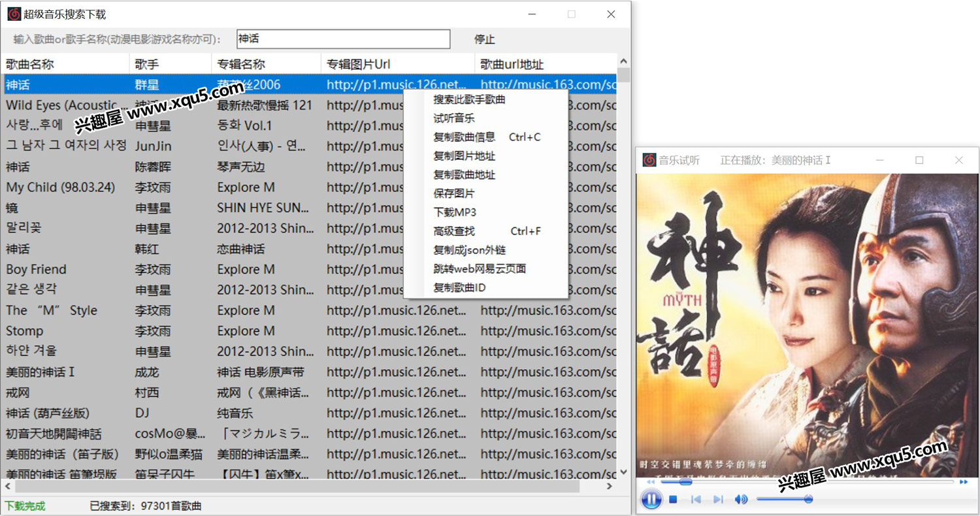The width and height of the screenshot is (980, 516).
Task: Select the song Boy Friend
Action: (x=36, y=269)
